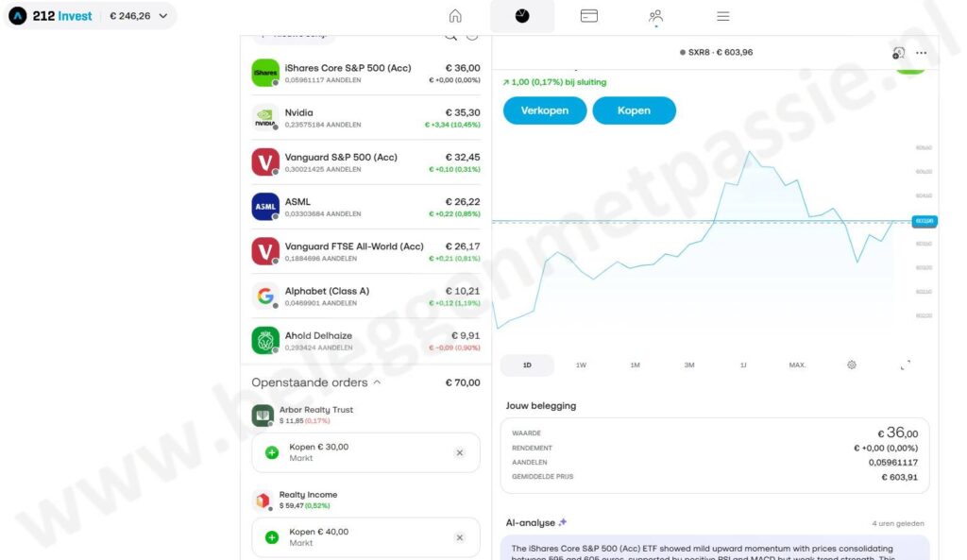Expand the account value €246,26 dropdown

[162, 16]
